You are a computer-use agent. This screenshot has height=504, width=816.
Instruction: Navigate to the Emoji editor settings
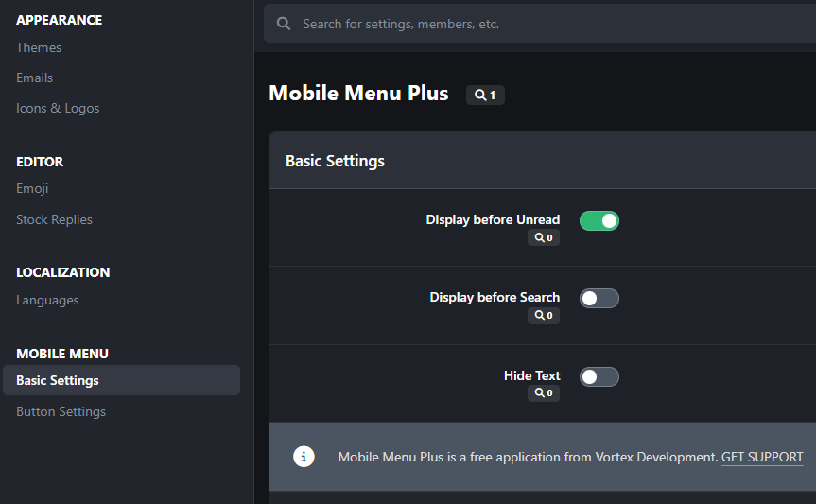(x=32, y=188)
